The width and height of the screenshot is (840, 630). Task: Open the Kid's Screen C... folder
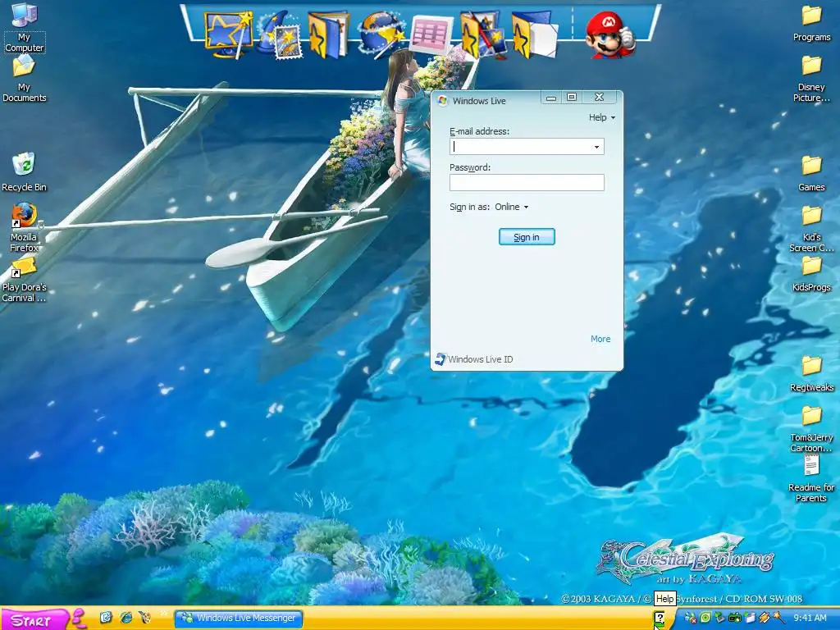[811, 230]
